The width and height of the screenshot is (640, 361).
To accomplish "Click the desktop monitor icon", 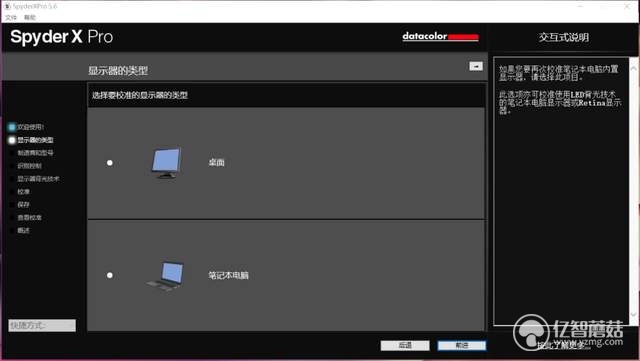I will click(x=167, y=163).
